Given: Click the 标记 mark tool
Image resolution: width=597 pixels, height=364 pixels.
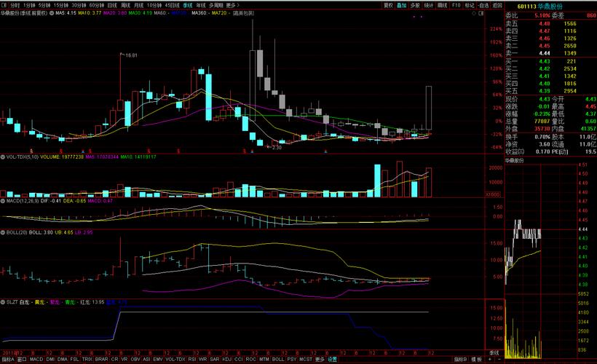Looking at the screenshot, I should 470,4.
